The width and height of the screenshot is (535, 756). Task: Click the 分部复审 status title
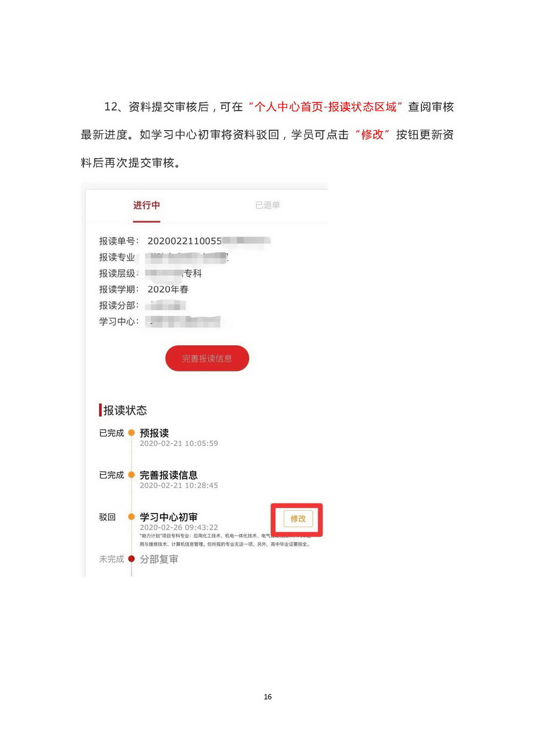point(159,559)
